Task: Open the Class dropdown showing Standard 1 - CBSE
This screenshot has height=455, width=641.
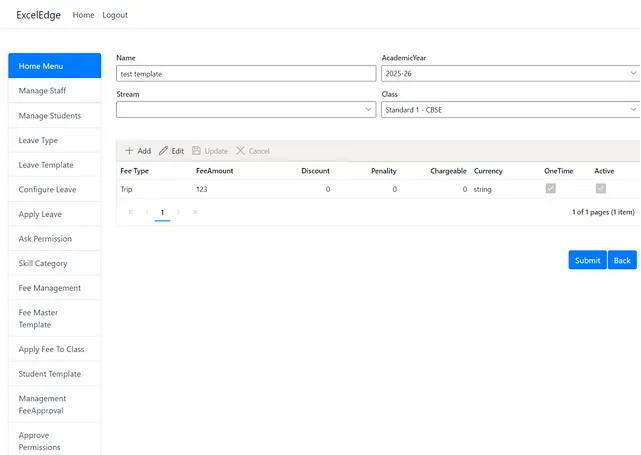Action: coord(511,110)
